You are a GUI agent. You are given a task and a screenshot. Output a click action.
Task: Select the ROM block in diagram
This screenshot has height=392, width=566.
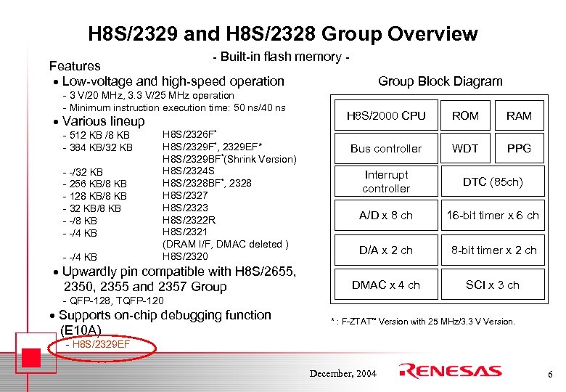pos(465,115)
